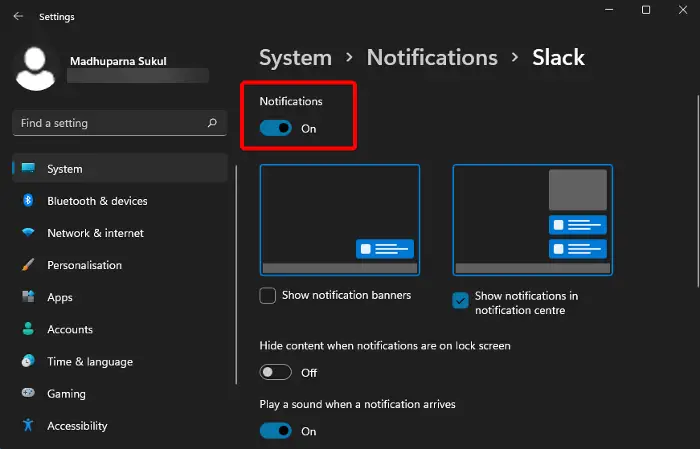
Task: Enable Show notification banners checkbox
Action: (267, 295)
